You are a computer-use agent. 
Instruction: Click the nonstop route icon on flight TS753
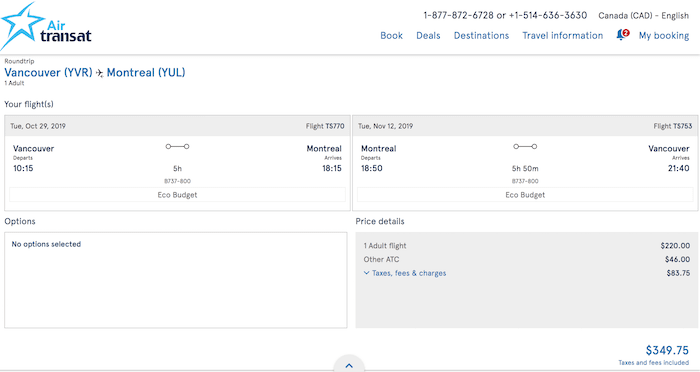(x=525, y=146)
